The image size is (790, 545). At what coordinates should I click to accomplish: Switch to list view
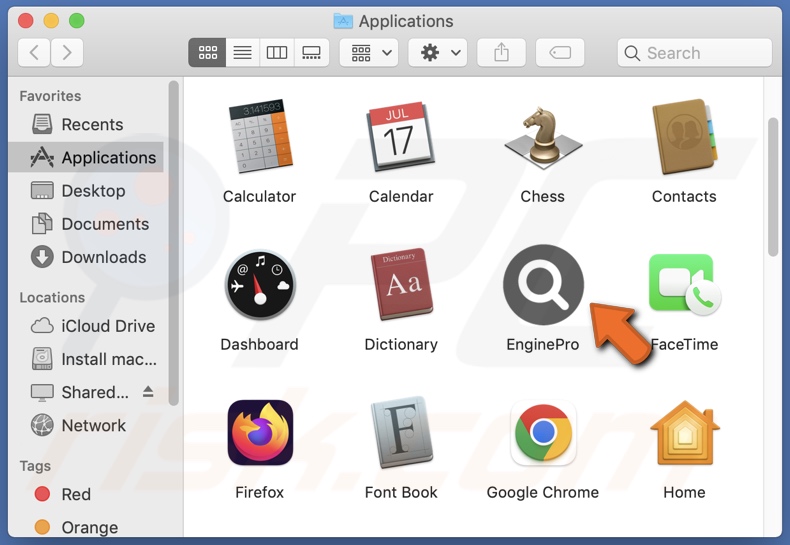tap(242, 52)
